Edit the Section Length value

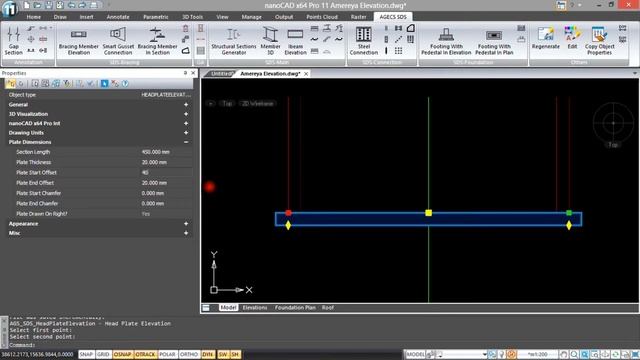[x=165, y=152]
